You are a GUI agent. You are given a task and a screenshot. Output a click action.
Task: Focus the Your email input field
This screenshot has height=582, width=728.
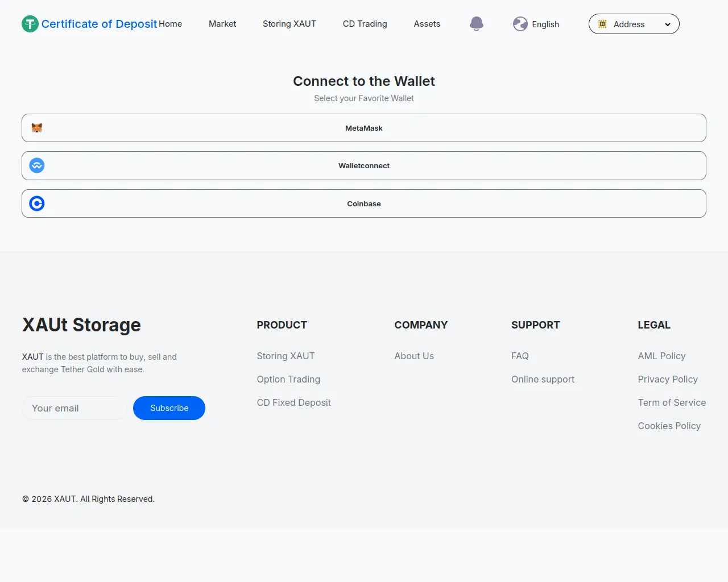[75, 408]
